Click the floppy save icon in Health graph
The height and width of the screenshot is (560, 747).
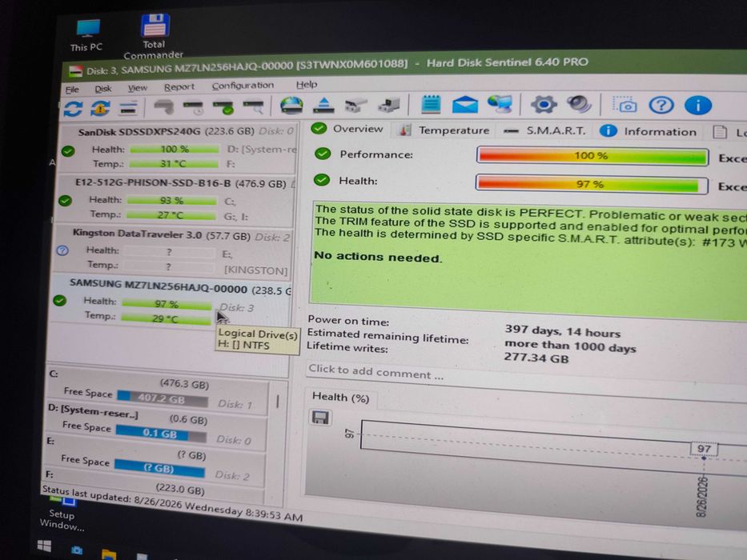320,418
